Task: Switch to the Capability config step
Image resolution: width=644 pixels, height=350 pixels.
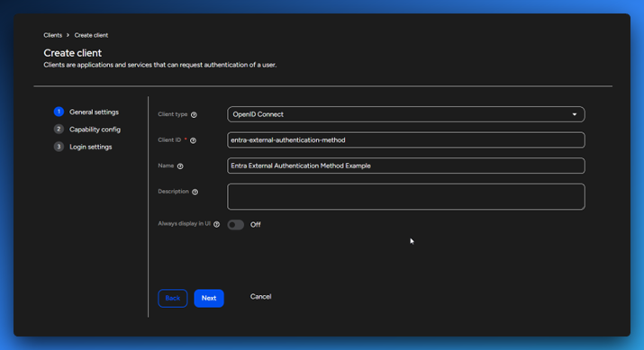Action: point(95,130)
